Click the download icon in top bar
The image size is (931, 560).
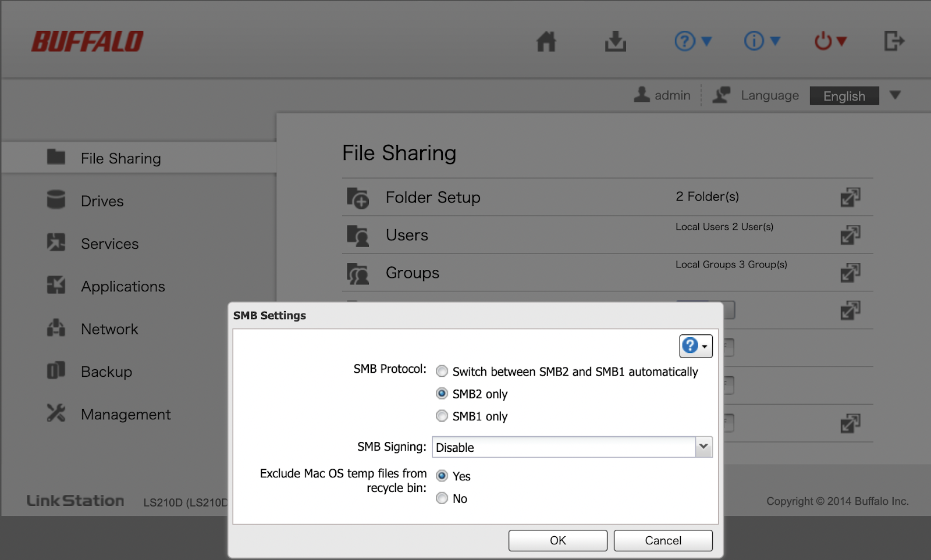click(x=615, y=41)
